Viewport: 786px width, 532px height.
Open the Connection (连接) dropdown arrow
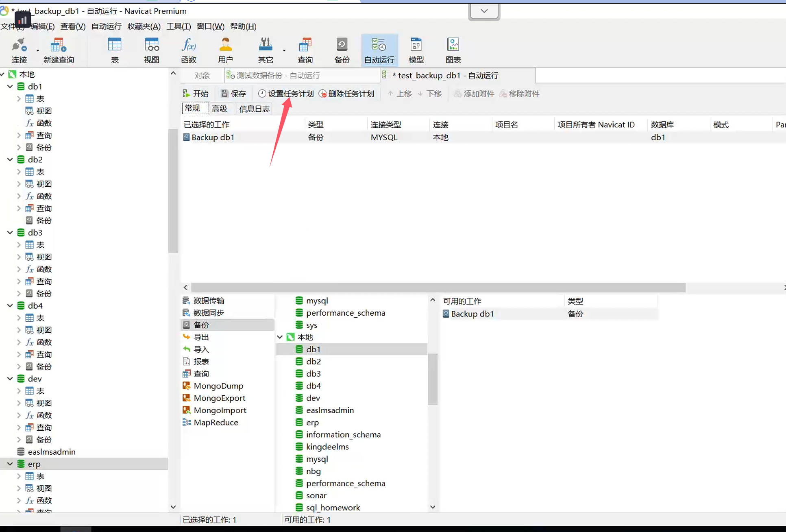coord(38,50)
